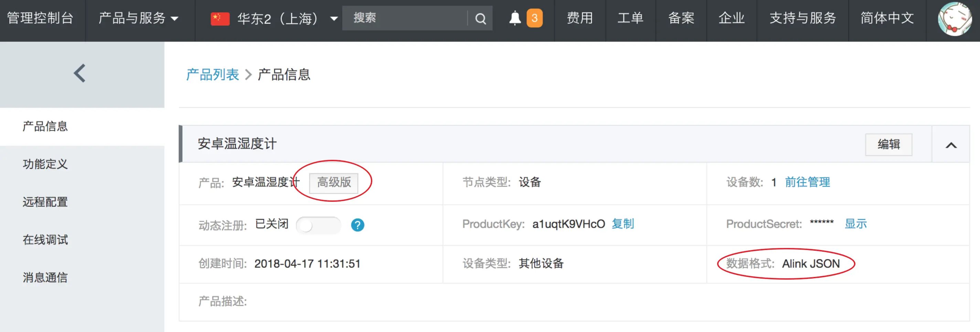Open the user avatar menu

pos(954,18)
